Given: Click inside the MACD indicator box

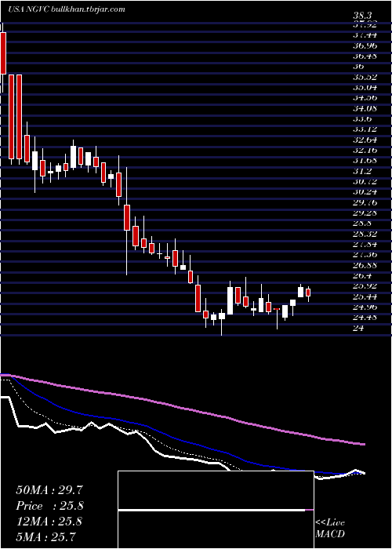Looking at the screenshot, I should click(x=216, y=510).
